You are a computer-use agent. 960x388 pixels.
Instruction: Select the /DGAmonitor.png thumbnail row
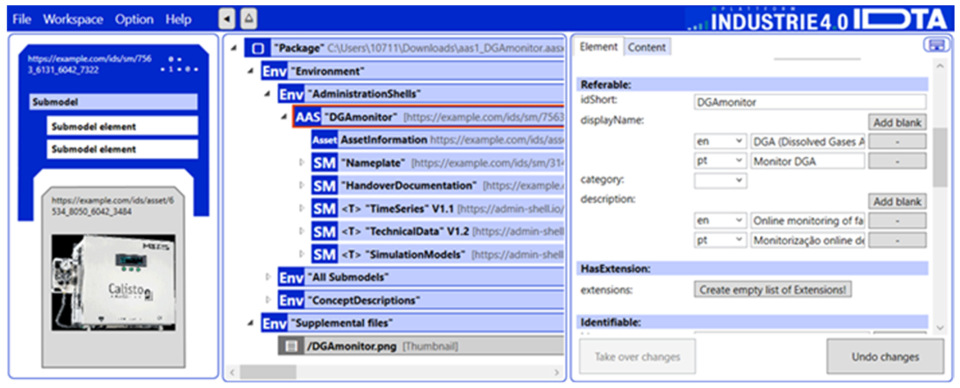coord(421,346)
